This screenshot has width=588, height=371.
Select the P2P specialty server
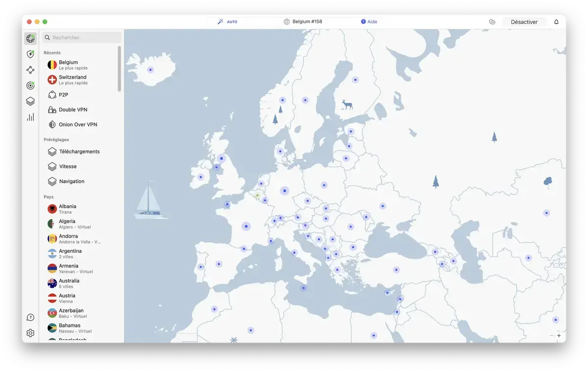pos(64,95)
